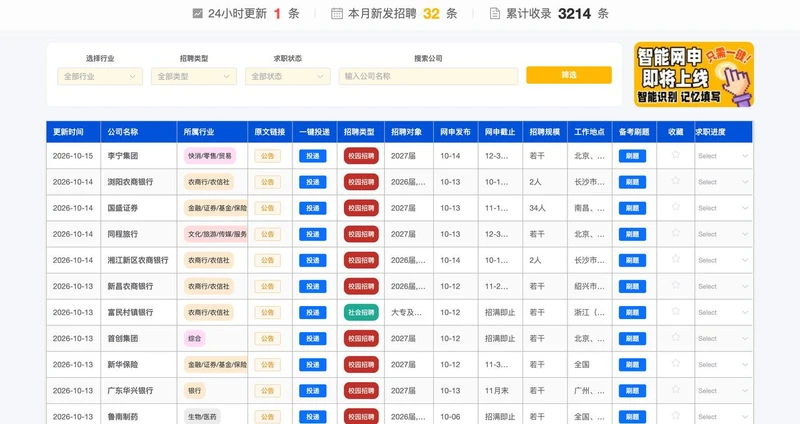The height and width of the screenshot is (424, 800).
Task: Click the 更新时间 column header
Action: click(x=73, y=132)
